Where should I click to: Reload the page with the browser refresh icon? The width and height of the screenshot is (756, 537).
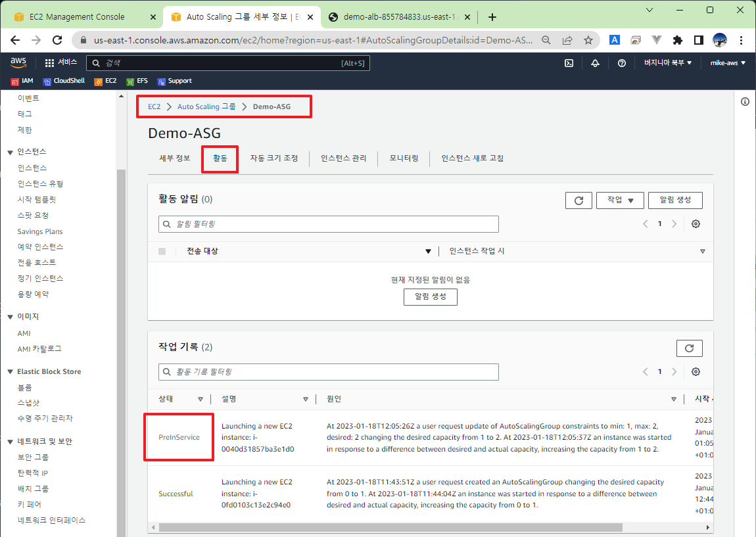[57, 40]
